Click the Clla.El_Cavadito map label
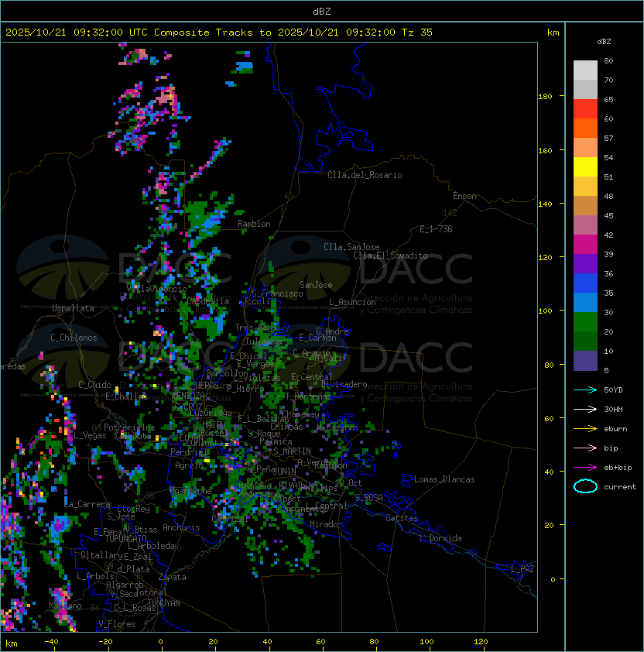This screenshot has width=644, height=652. pyautogui.click(x=390, y=256)
